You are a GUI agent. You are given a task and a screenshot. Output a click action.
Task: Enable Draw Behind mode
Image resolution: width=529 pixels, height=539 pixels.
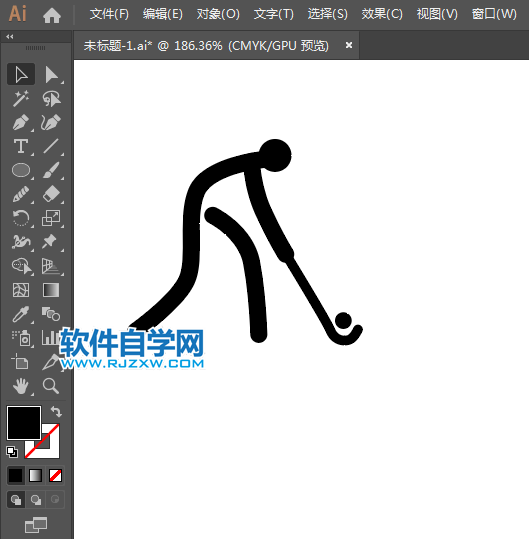(36, 499)
